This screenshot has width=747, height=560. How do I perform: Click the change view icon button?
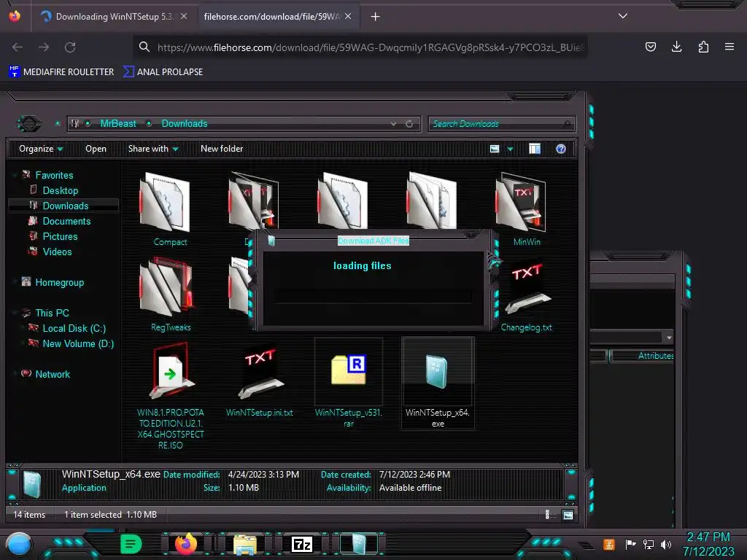[495, 149]
